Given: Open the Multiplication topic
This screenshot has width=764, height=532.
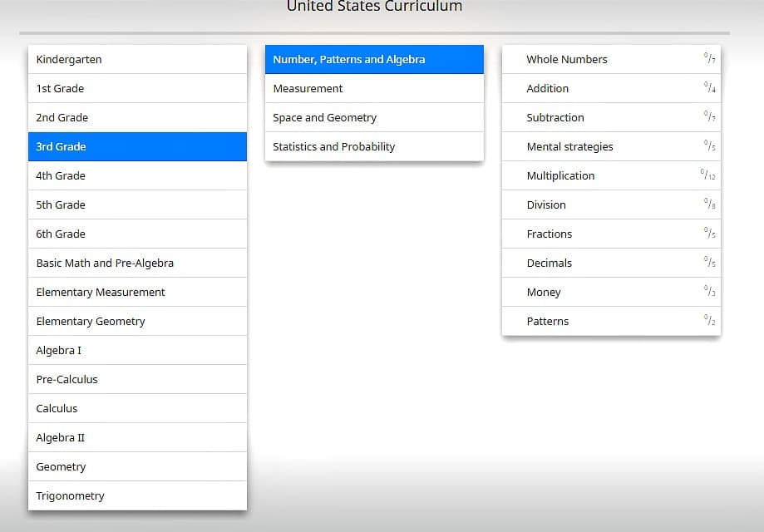Looking at the screenshot, I should 611,176.
